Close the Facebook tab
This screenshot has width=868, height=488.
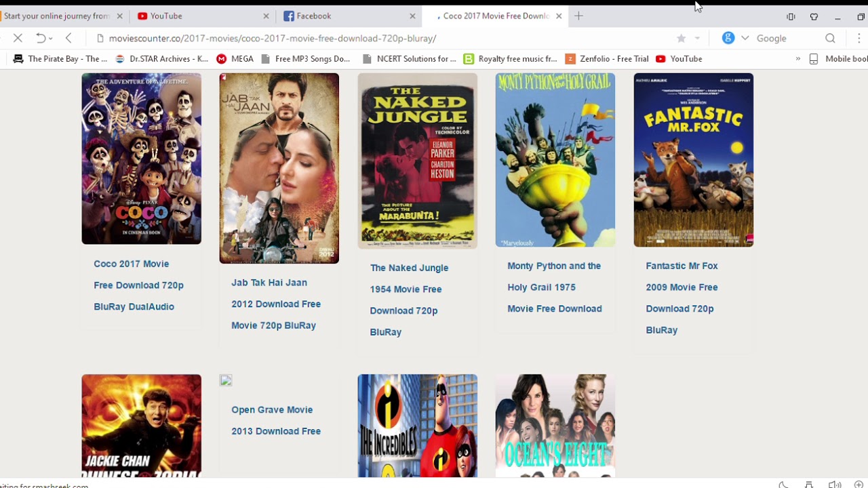(412, 16)
